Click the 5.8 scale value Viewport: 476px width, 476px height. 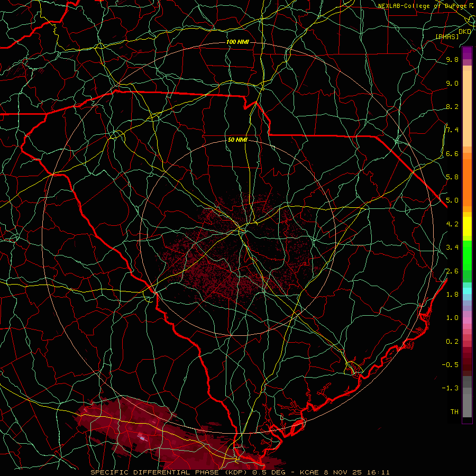[x=452, y=177]
